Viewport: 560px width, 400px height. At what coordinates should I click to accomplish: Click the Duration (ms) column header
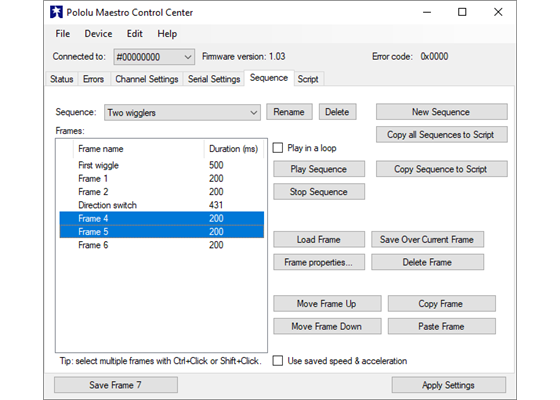234,149
